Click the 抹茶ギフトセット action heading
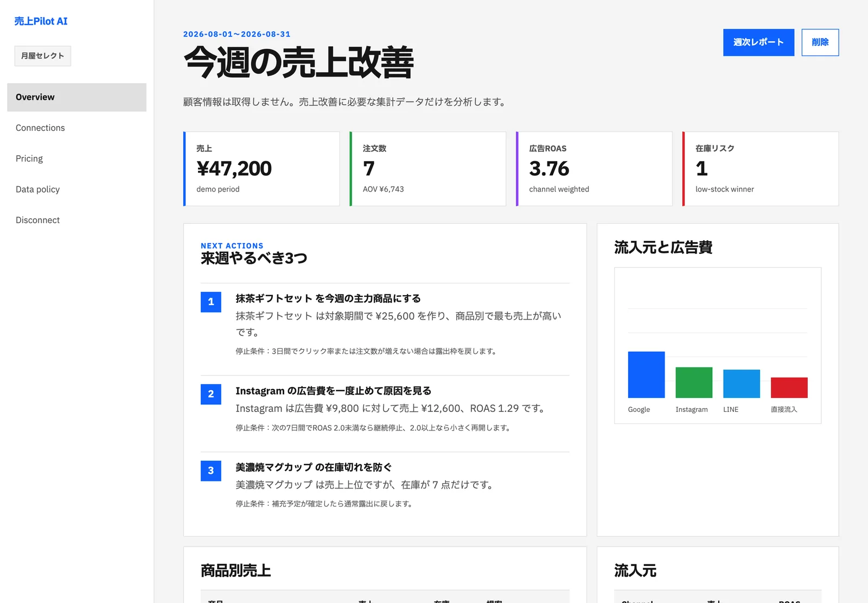Screen dimensions: 868x603 pos(328,299)
